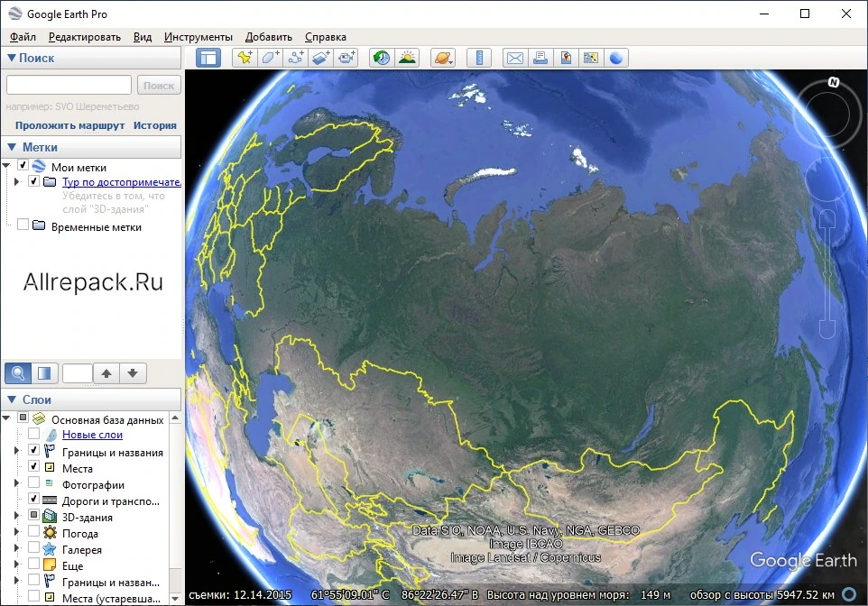868x606 pixels.
Task: Uncheck the Места layer checkbox
Action: (33, 466)
